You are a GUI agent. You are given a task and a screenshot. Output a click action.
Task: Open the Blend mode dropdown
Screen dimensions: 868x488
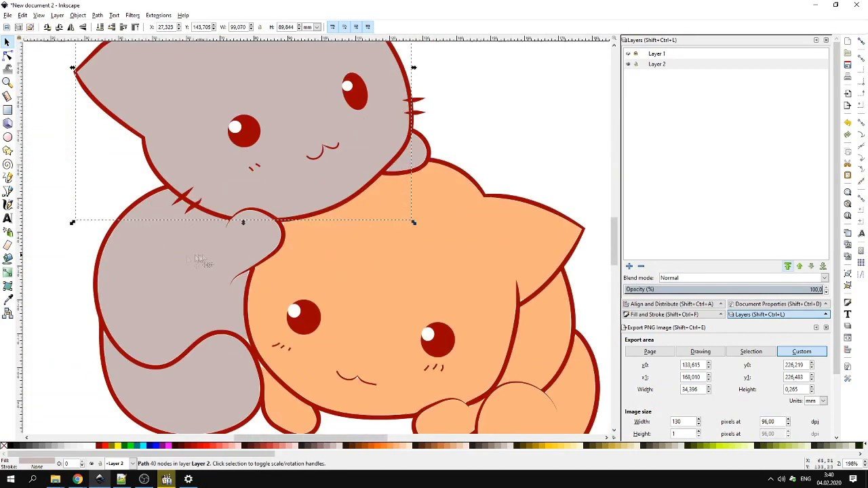[743, 278]
